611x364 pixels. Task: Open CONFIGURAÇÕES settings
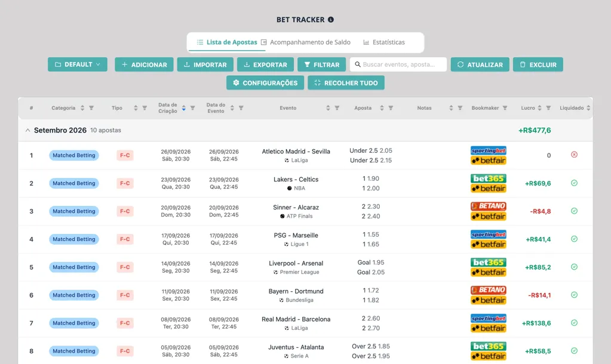pyautogui.click(x=265, y=83)
